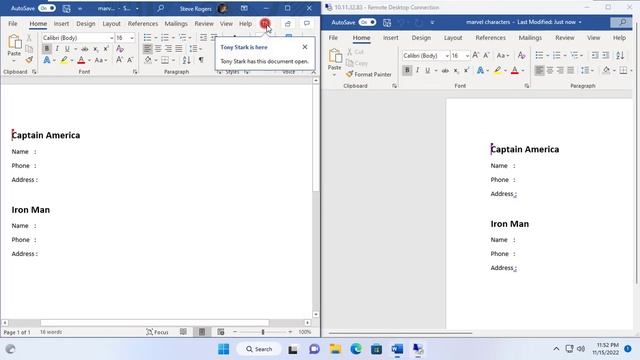
Task: Toggle Strikethrough in left Word window
Action: (84, 49)
